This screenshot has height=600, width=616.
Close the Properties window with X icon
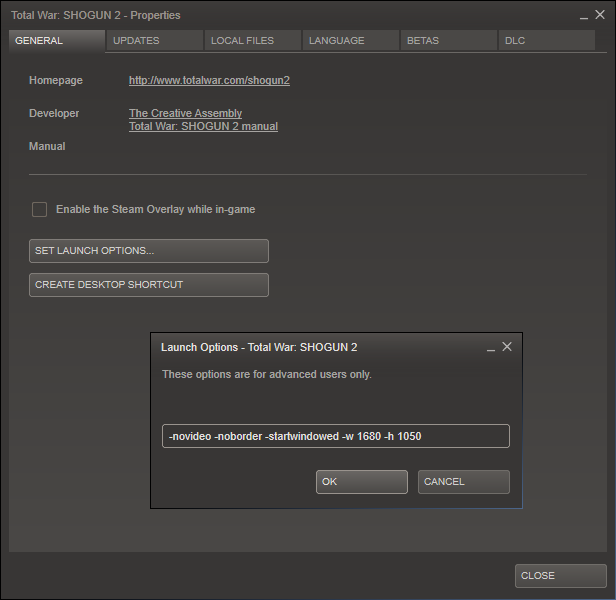tap(600, 15)
